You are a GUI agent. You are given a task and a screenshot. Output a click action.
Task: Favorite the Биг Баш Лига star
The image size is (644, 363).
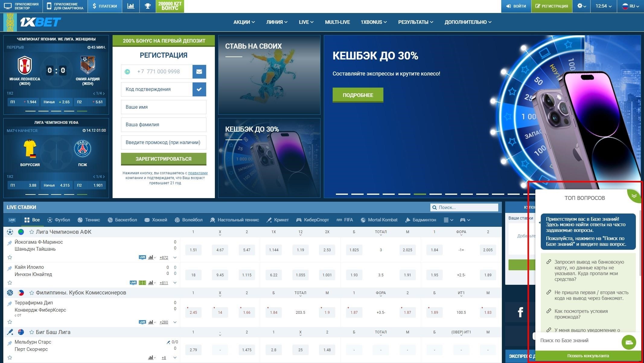pyautogui.click(x=31, y=332)
